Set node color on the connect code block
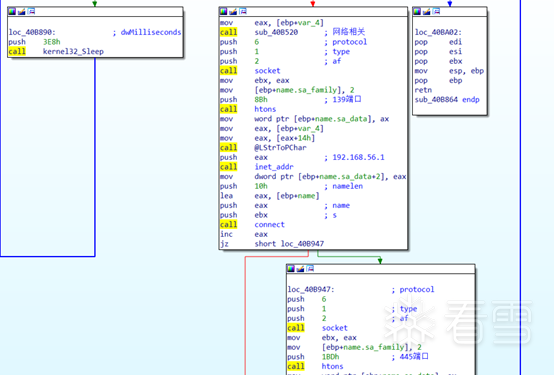 coord(223,11)
